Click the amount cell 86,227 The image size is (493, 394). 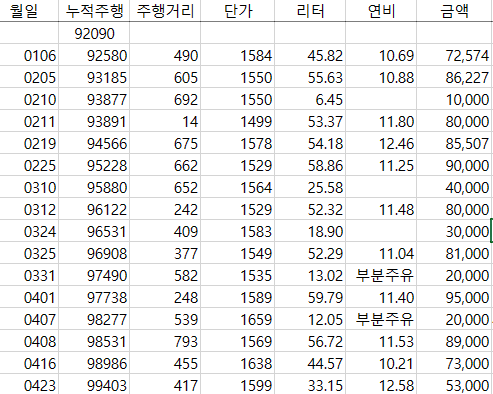(455, 77)
